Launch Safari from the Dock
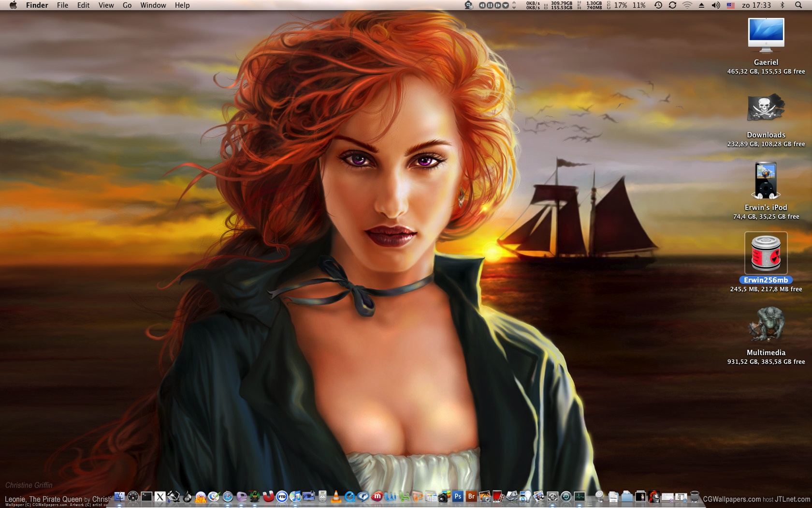Viewport: 812px width, 508px height. pos(228,497)
